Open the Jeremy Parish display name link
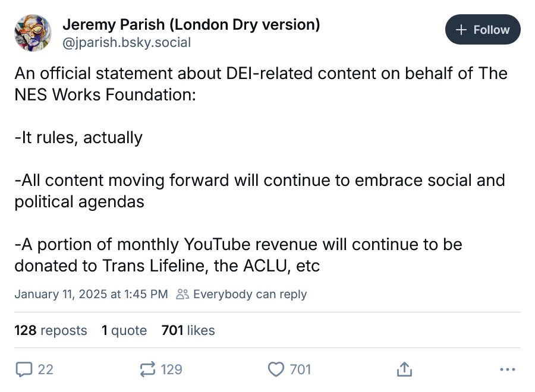 tap(191, 24)
